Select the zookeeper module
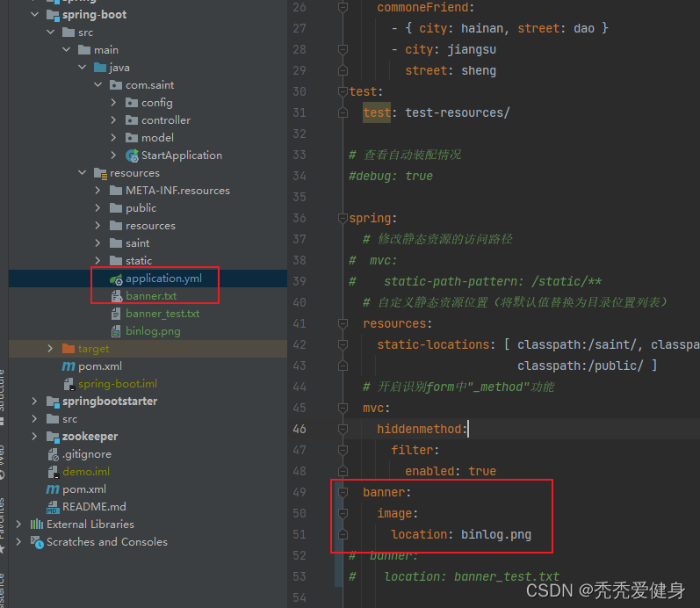The height and width of the screenshot is (608, 700). (90, 437)
